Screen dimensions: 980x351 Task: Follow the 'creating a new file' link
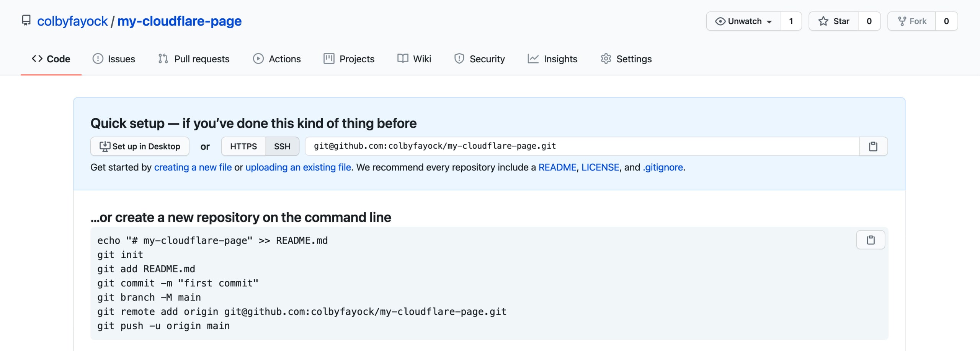click(193, 167)
